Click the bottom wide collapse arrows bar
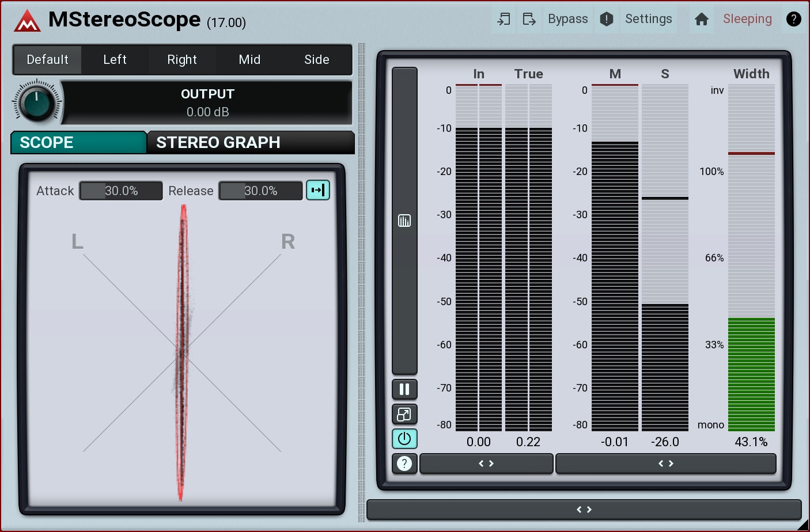 [584, 510]
